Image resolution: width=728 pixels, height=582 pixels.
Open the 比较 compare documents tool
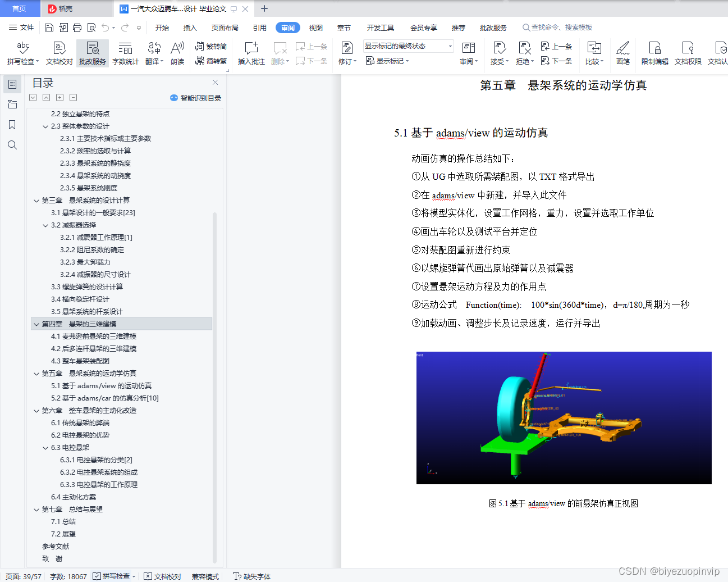(x=594, y=53)
